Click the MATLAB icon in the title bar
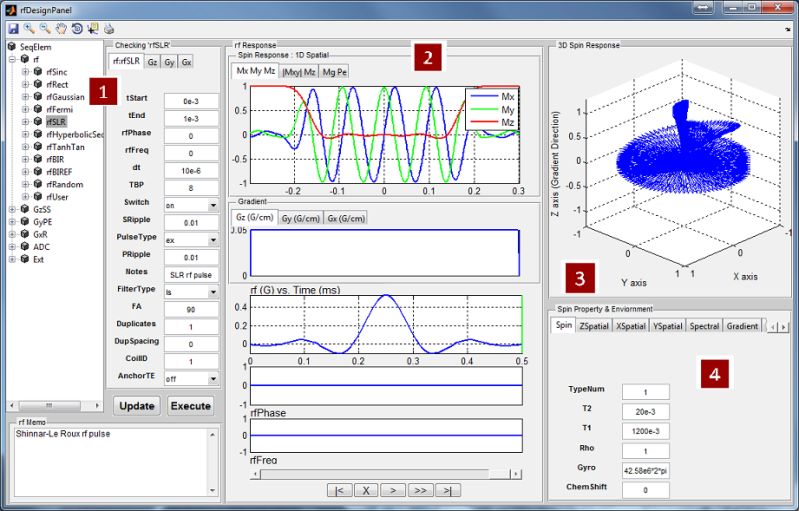 pyautogui.click(x=11, y=10)
